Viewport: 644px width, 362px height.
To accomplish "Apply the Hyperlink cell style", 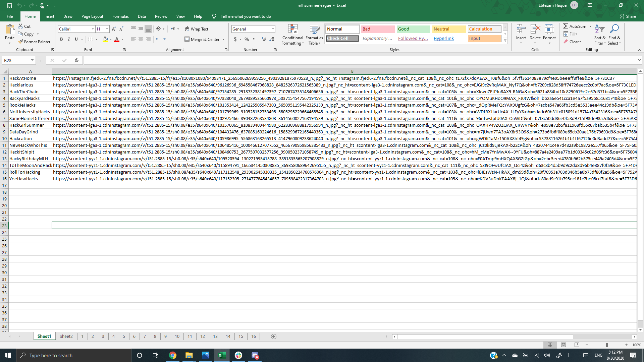I will coord(443,39).
